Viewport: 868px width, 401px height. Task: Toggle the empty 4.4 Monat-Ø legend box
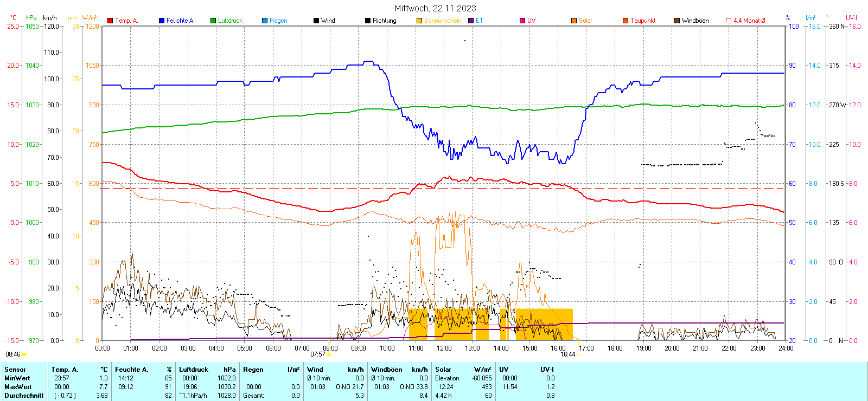click(x=729, y=21)
